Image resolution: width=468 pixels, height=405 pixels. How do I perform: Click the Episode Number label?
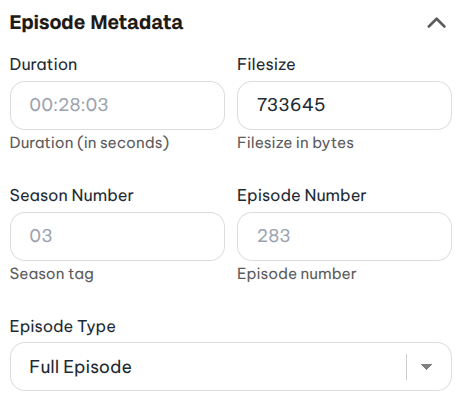tap(301, 195)
